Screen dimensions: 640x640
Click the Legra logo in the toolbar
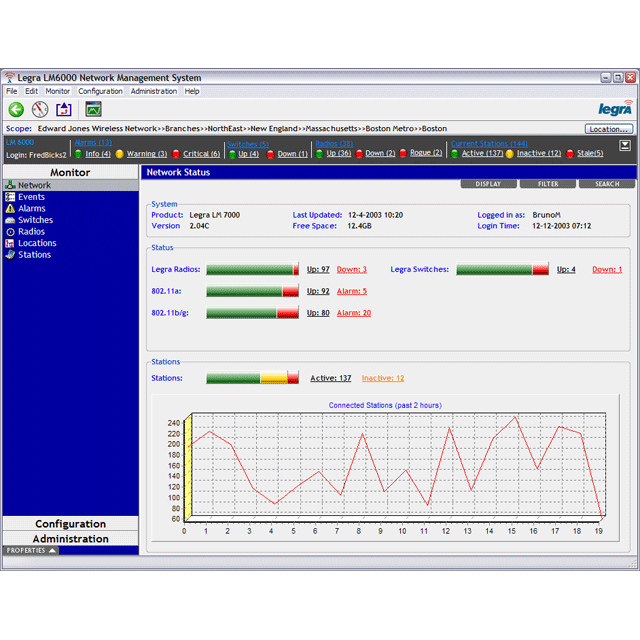pos(616,108)
